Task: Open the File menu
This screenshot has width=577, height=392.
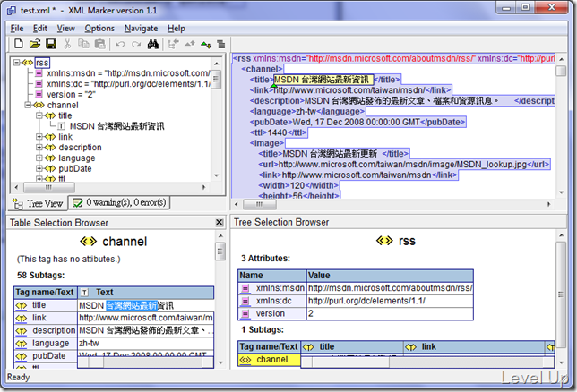Action: 17,29
